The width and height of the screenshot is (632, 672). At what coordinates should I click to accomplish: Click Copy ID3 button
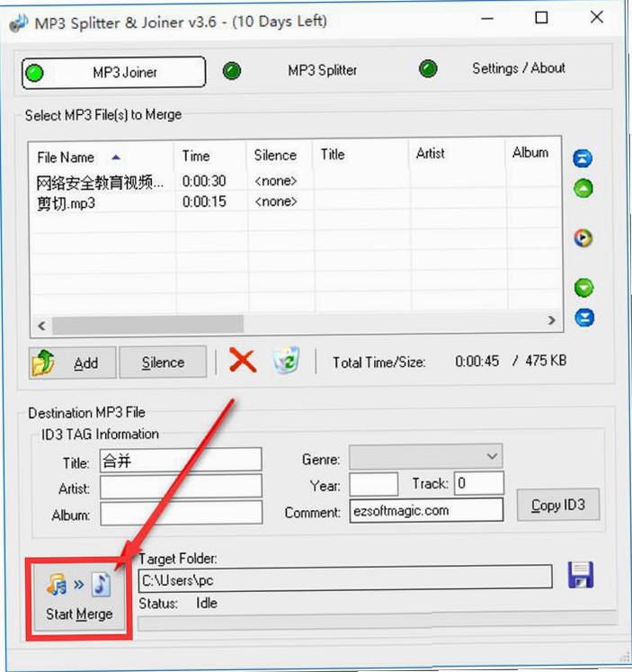tap(558, 505)
